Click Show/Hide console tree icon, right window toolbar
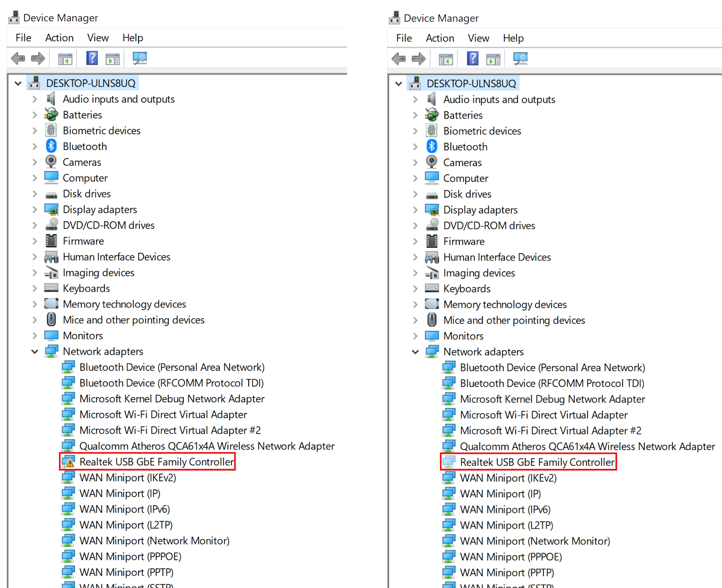 pos(446,59)
